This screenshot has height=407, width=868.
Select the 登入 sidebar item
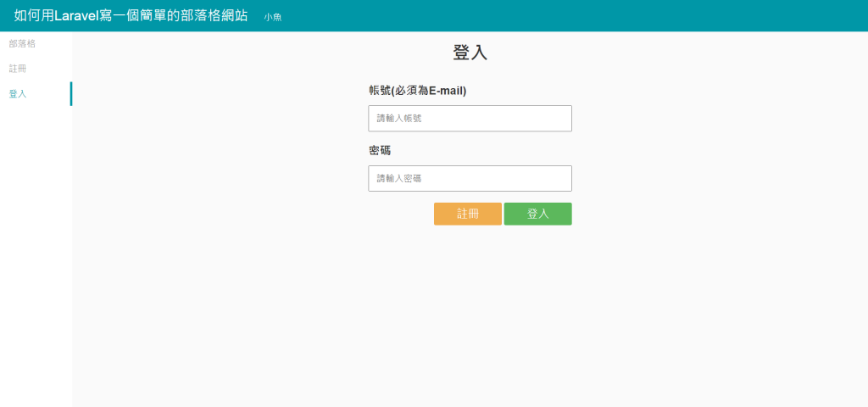click(x=18, y=93)
